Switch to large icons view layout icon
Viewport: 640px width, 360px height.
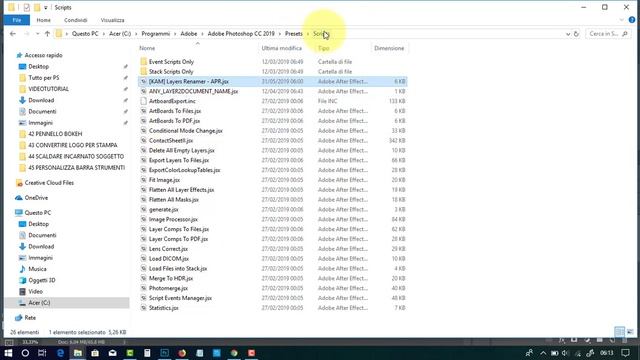(x=631, y=332)
